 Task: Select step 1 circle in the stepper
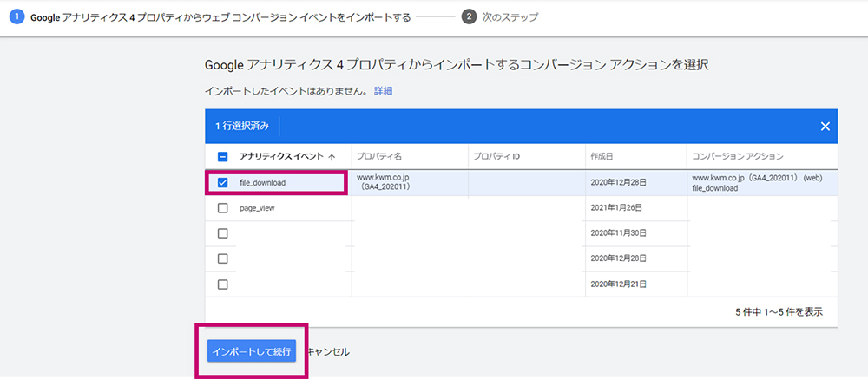click(16, 17)
